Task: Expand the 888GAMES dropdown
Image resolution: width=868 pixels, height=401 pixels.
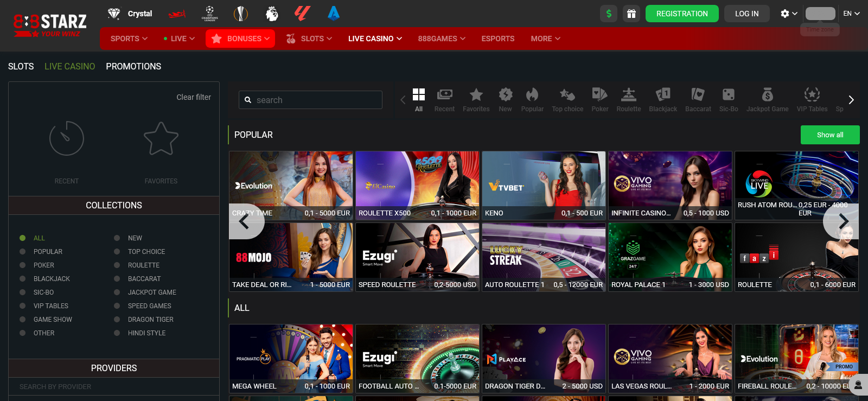Action: click(x=442, y=39)
